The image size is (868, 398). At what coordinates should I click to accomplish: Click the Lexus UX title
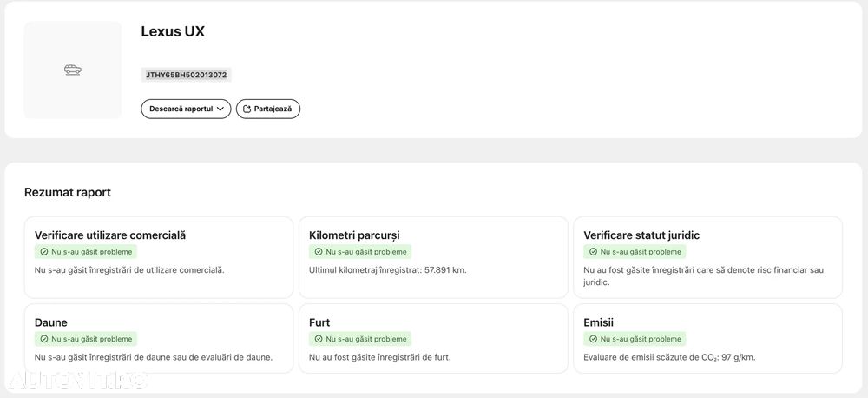pyautogui.click(x=173, y=32)
